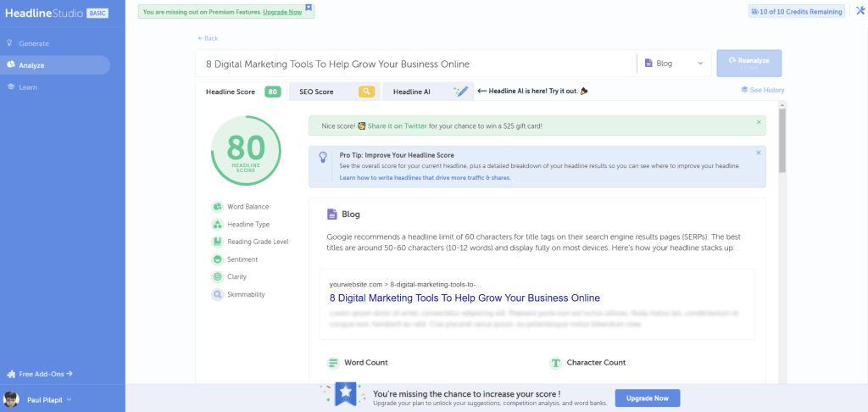Click the puzzle piece icon by Free Add-Ons
Image resolution: width=868 pixels, height=412 pixels.
click(10, 374)
